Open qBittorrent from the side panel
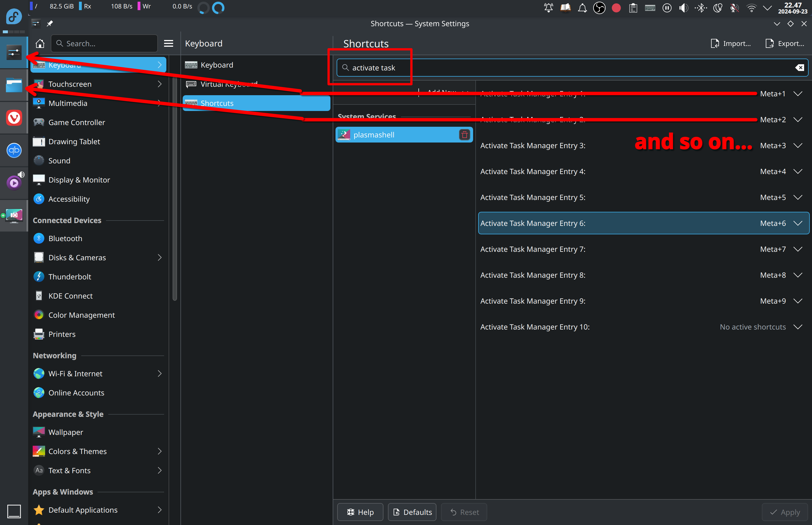 tap(14, 150)
